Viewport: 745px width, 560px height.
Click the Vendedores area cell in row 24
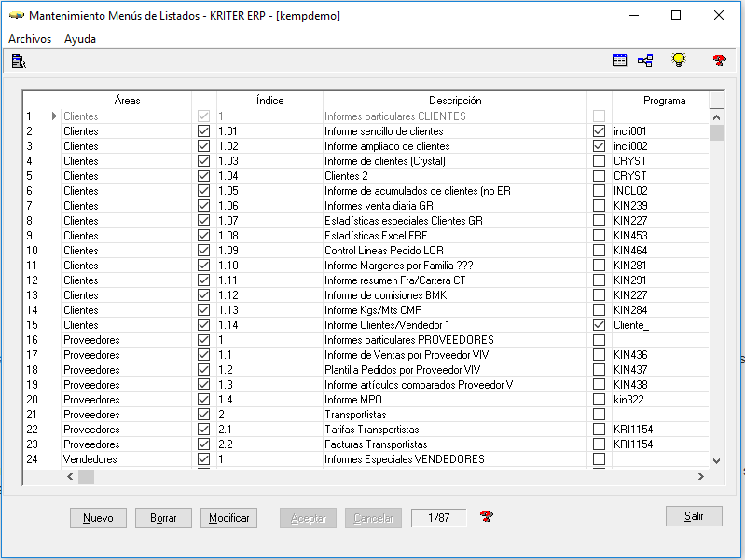pyautogui.click(x=127, y=458)
